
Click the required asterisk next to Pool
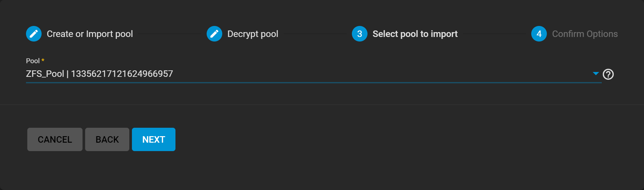pyautogui.click(x=43, y=60)
